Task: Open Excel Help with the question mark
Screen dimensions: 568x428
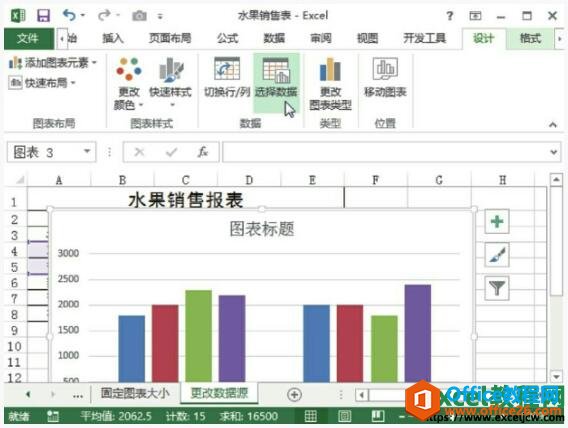Action: point(450,16)
